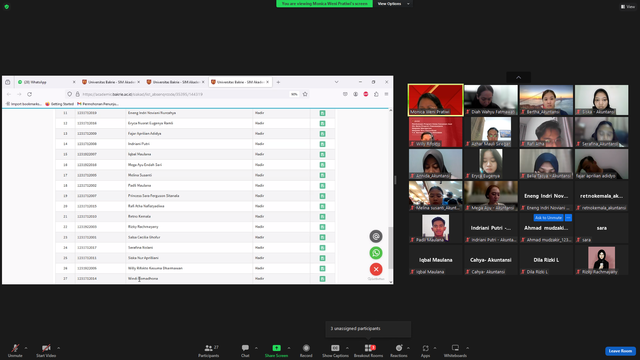
Task: Click green attendance icon for Serafina Nolani row
Action: coord(322,248)
